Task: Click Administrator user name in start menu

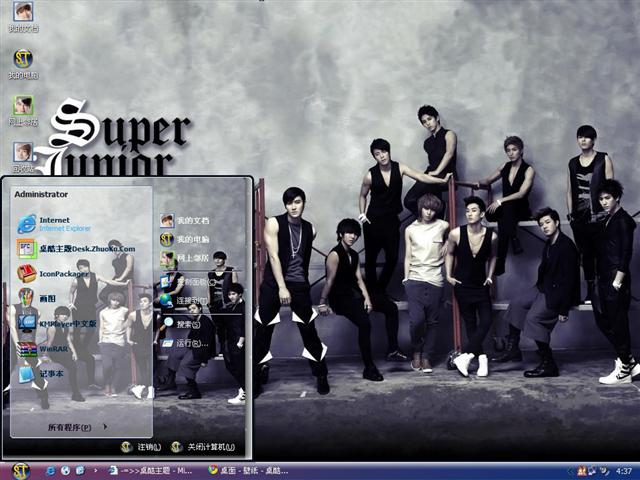Action: pos(41,194)
